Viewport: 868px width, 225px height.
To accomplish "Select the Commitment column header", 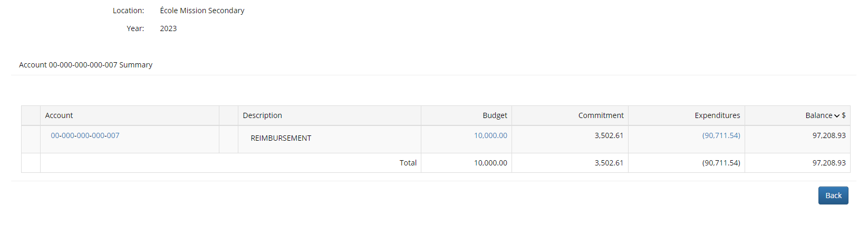I will (x=601, y=115).
